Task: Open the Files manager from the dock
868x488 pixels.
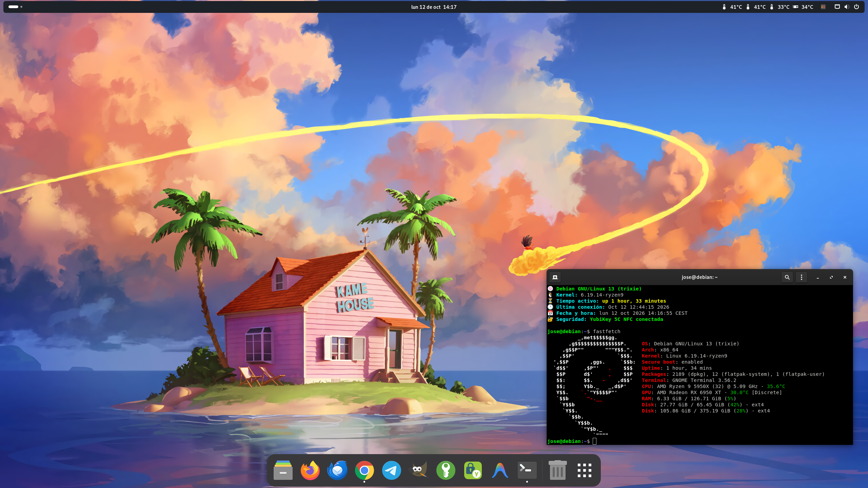Action: (283, 470)
